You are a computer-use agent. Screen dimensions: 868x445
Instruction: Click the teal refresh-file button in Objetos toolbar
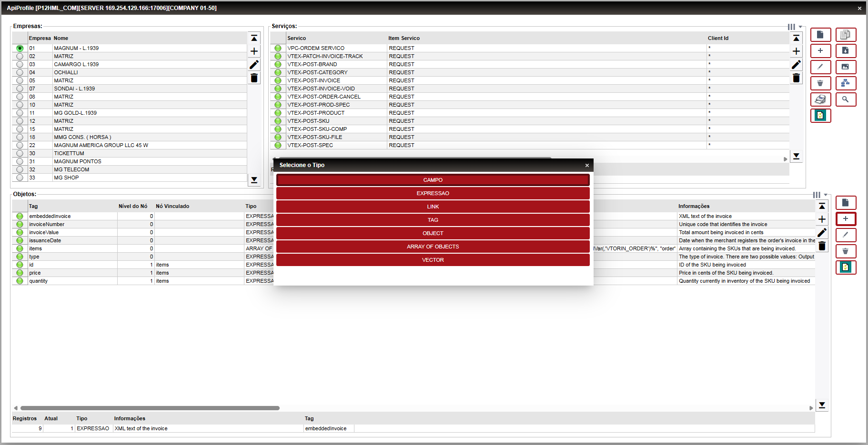(x=846, y=267)
